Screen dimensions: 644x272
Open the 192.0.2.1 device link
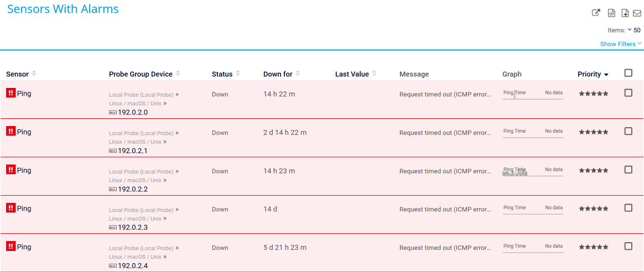coord(132,151)
